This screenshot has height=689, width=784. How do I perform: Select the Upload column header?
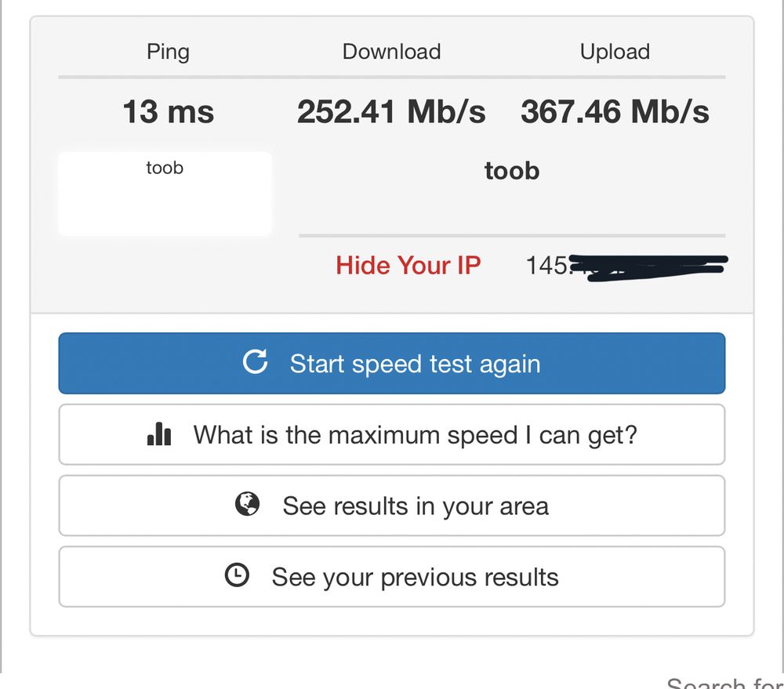pos(615,52)
